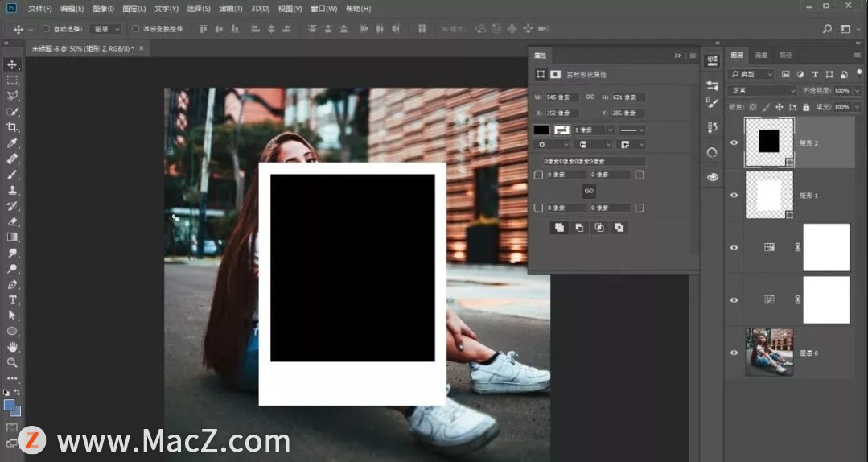868x462 pixels.
Task: Select the Polygonal Lasso tool
Action: point(12,96)
